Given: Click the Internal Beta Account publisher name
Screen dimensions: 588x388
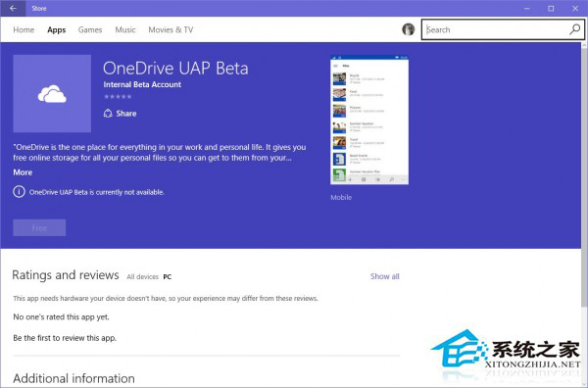Looking at the screenshot, I should [x=142, y=84].
